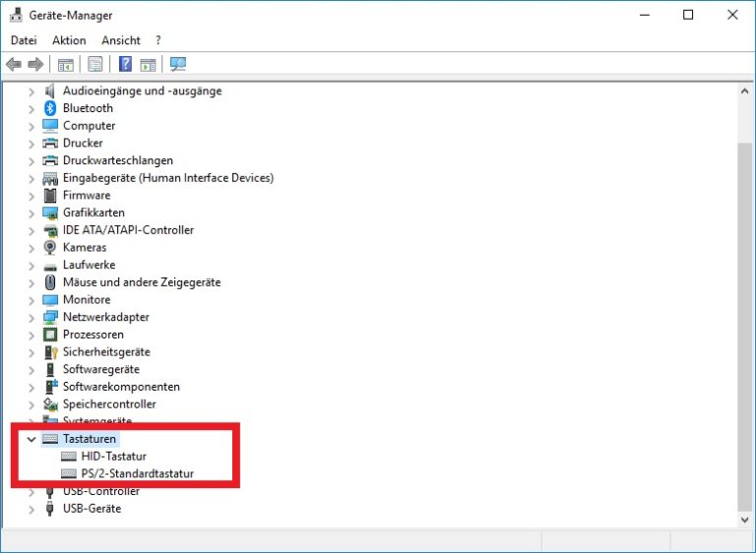756x553 pixels.
Task: Open the ? help menu
Action: pyautogui.click(x=158, y=40)
